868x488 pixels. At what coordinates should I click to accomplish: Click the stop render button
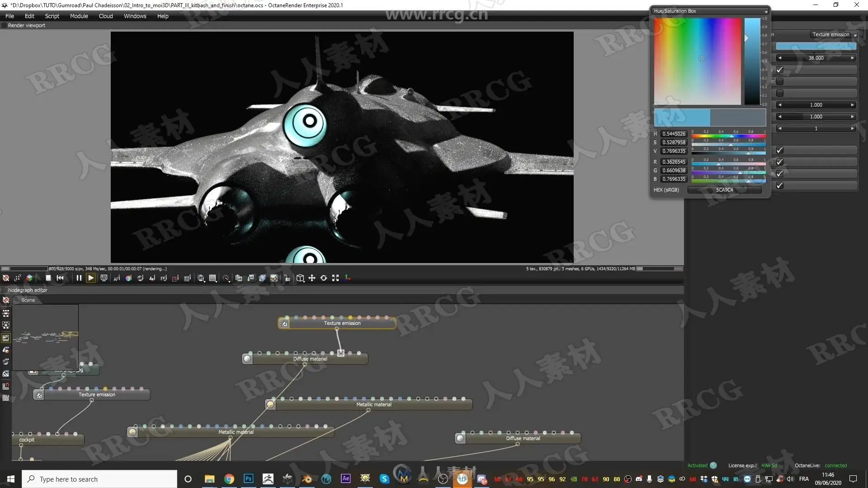pyautogui.click(x=48, y=278)
